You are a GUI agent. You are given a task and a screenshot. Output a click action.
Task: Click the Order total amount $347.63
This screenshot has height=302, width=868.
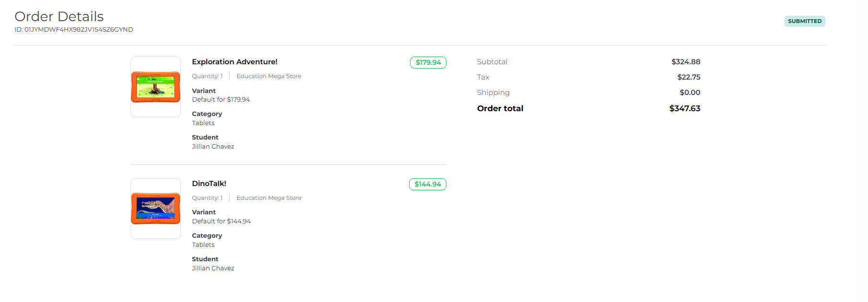pyautogui.click(x=684, y=108)
